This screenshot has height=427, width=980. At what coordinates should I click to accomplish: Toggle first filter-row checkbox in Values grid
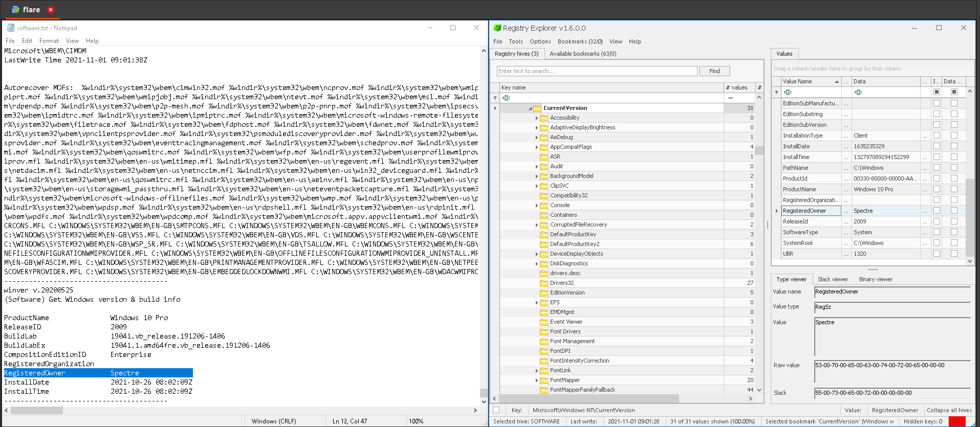pos(937,92)
